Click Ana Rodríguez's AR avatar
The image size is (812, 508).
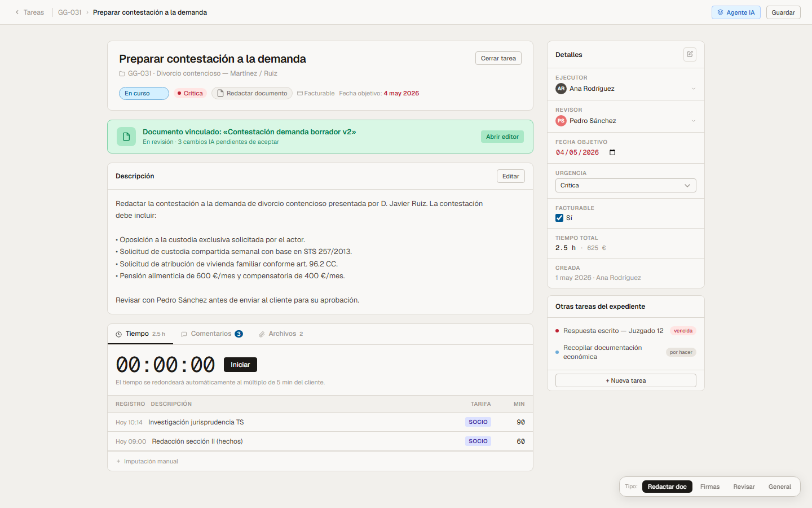(561, 89)
